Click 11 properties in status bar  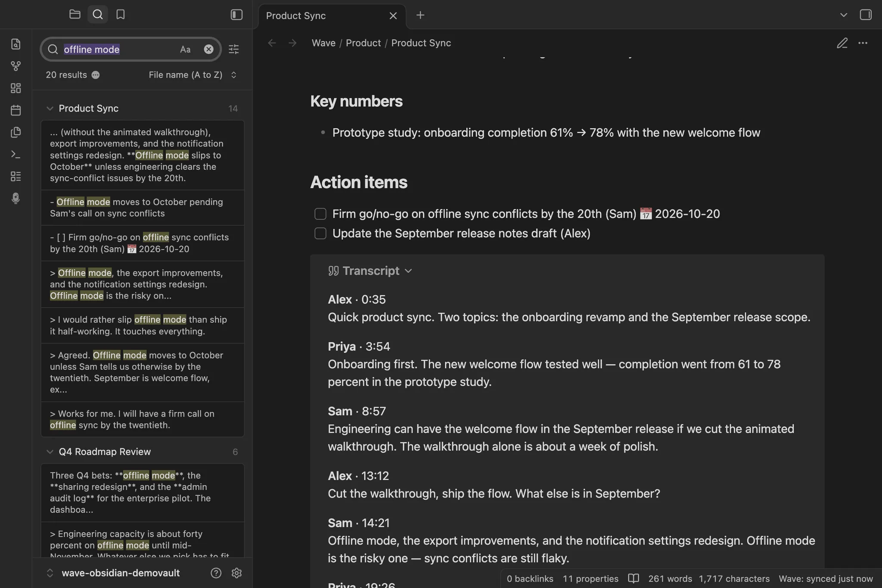click(x=590, y=579)
